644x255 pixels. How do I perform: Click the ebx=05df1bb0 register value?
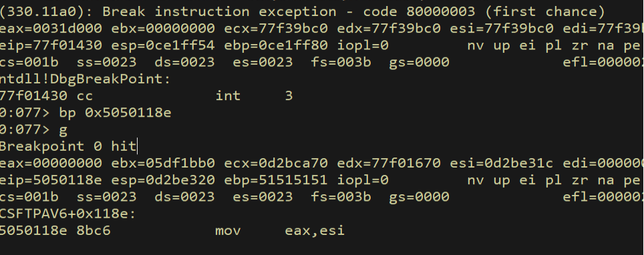(x=163, y=164)
